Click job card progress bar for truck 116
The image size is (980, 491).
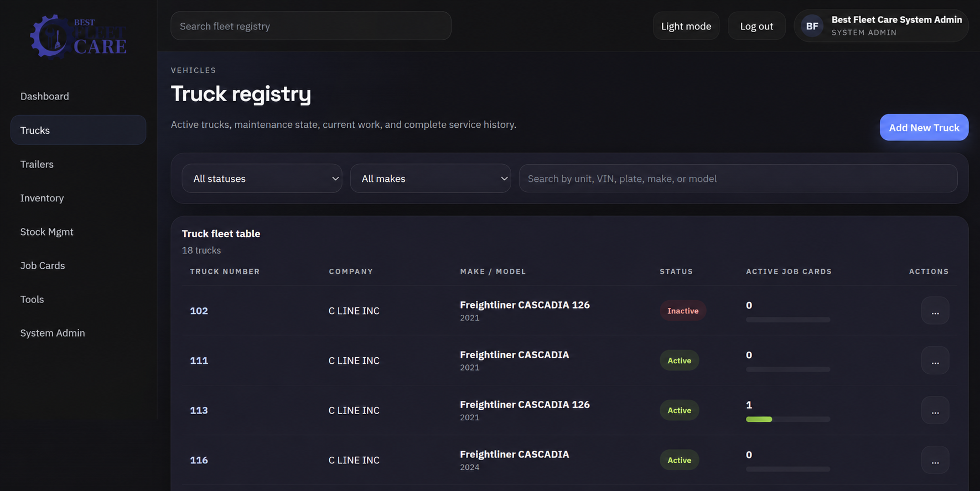[788, 469]
